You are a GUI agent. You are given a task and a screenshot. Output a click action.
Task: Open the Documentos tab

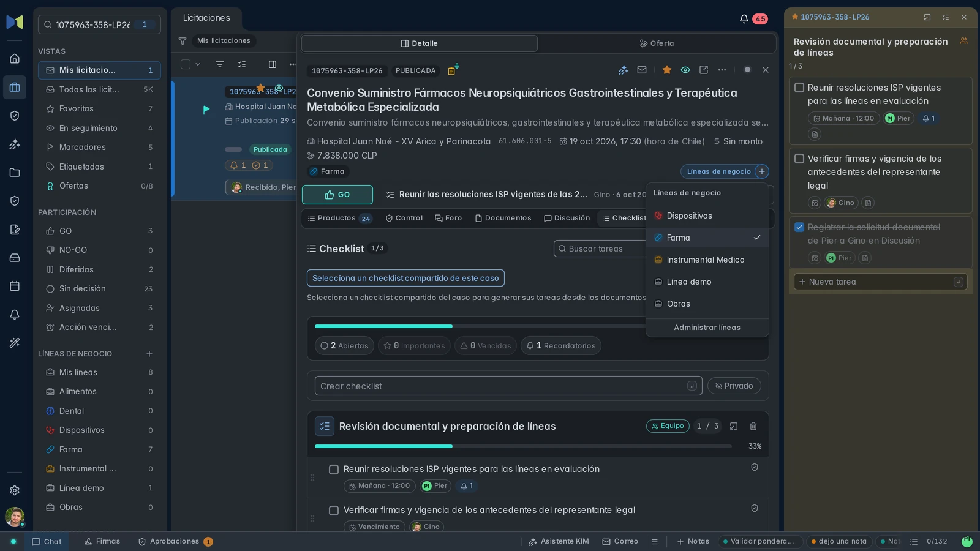[x=503, y=218]
